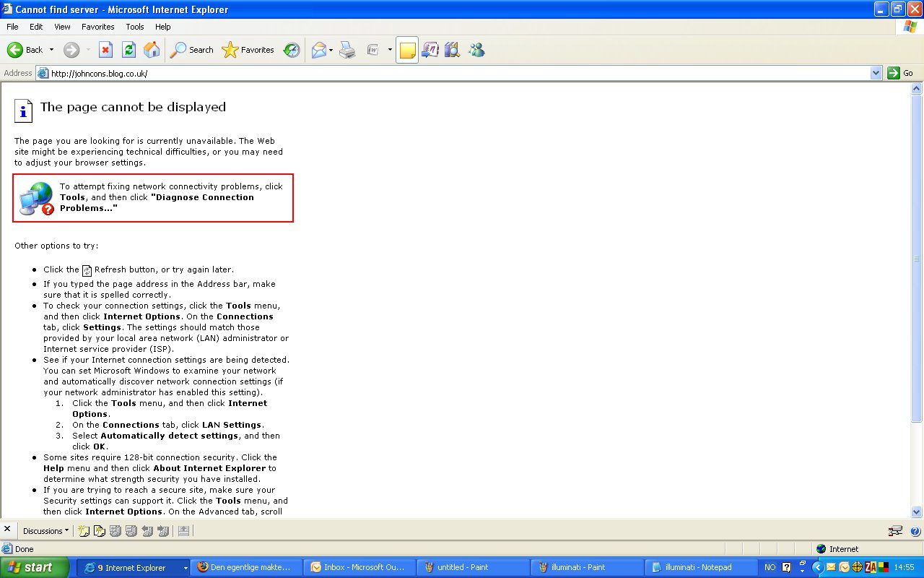
Task: Print the page with the printer icon
Action: point(348,50)
